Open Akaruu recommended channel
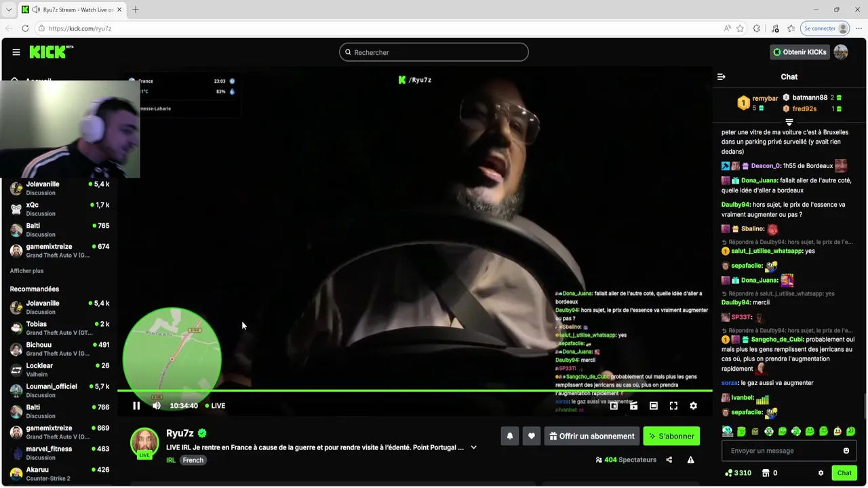Screen dimensions: 868x488 click(60, 474)
